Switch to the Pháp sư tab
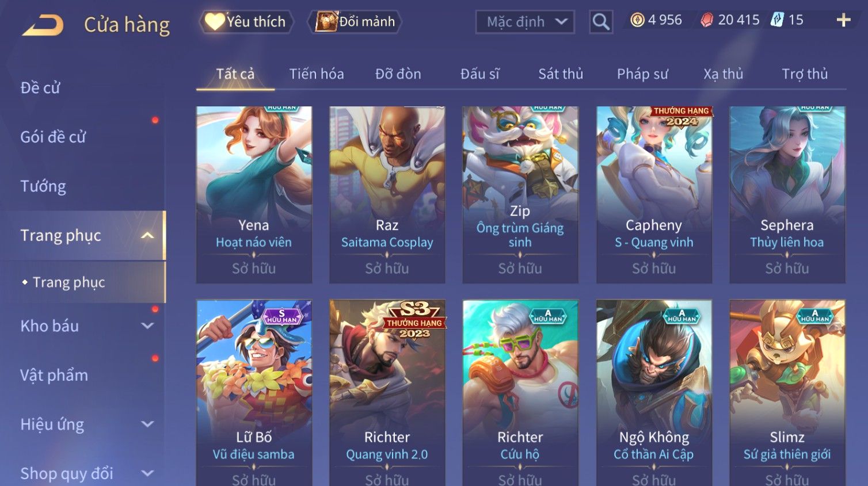Viewport: 868px width, 486px height. 642,74
